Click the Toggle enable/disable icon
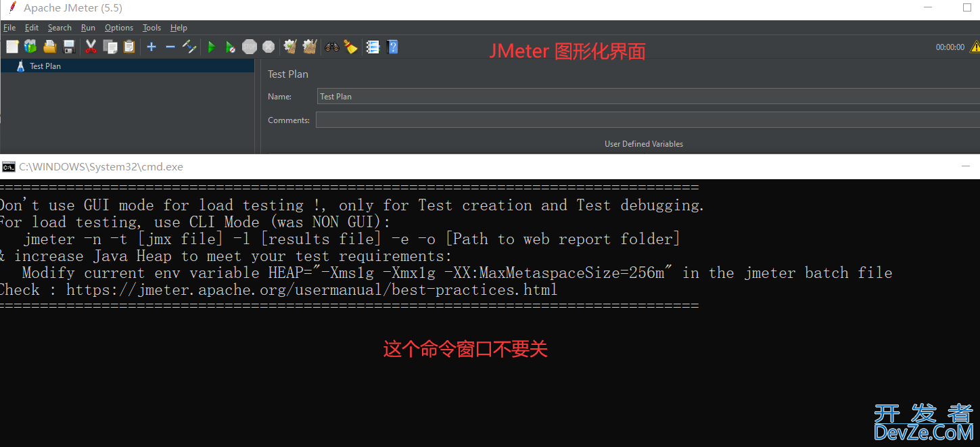 [189, 47]
